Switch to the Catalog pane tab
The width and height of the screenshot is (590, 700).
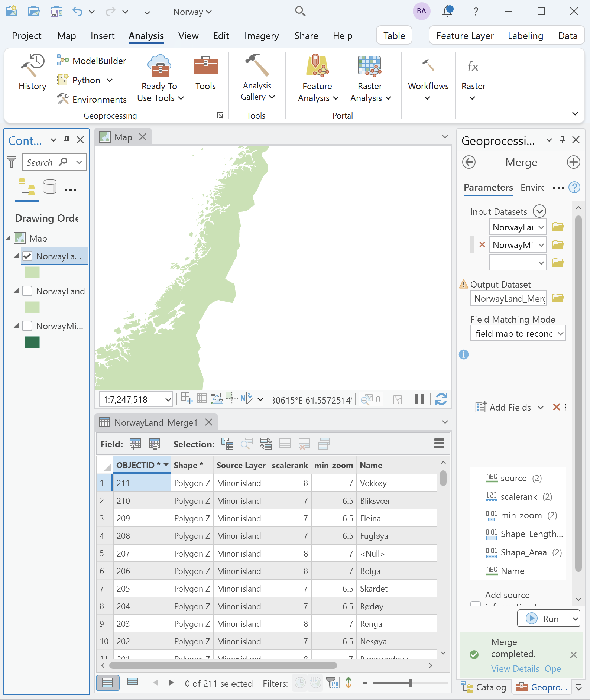pos(484,687)
